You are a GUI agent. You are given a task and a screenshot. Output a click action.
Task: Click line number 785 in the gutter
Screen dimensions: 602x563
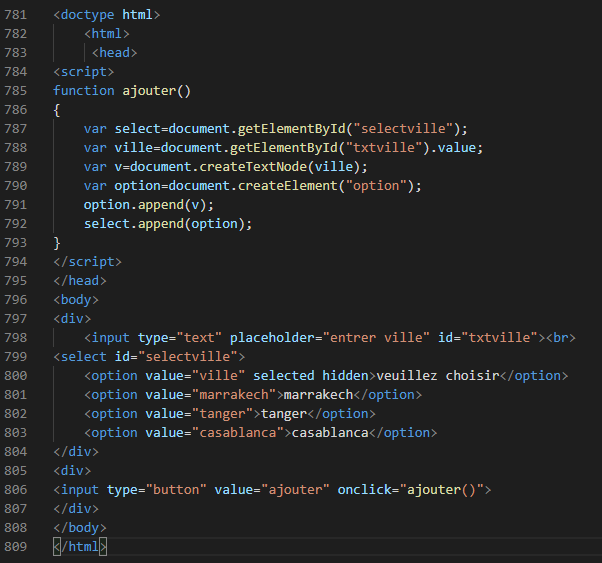(16, 91)
